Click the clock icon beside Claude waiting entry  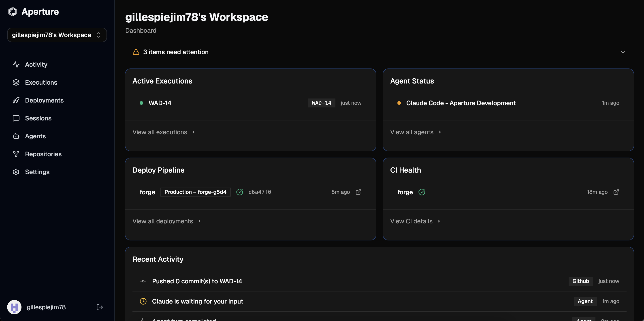[x=143, y=302]
